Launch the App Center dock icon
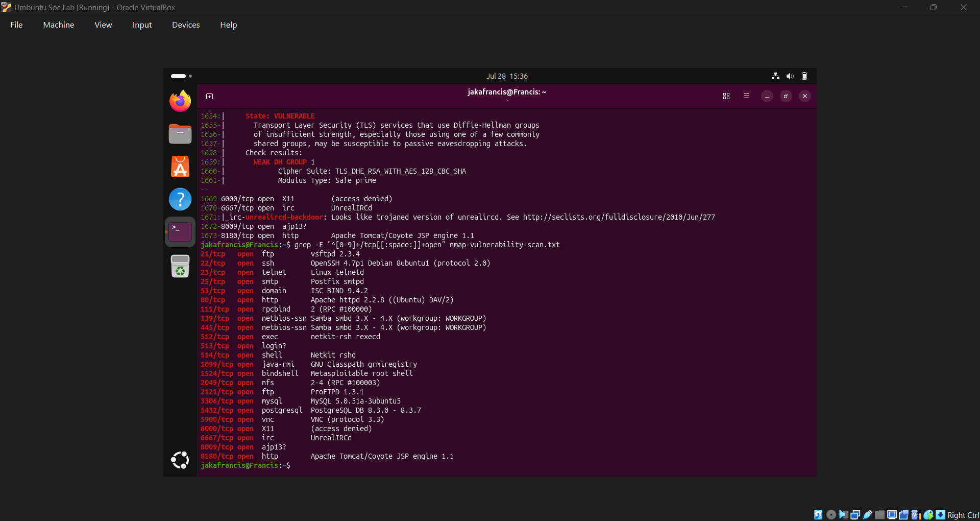Image resolution: width=980 pixels, height=521 pixels. point(180,167)
